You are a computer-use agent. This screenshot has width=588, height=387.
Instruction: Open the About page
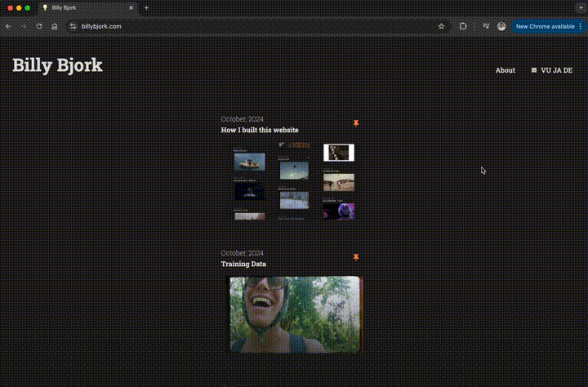tap(505, 70)
